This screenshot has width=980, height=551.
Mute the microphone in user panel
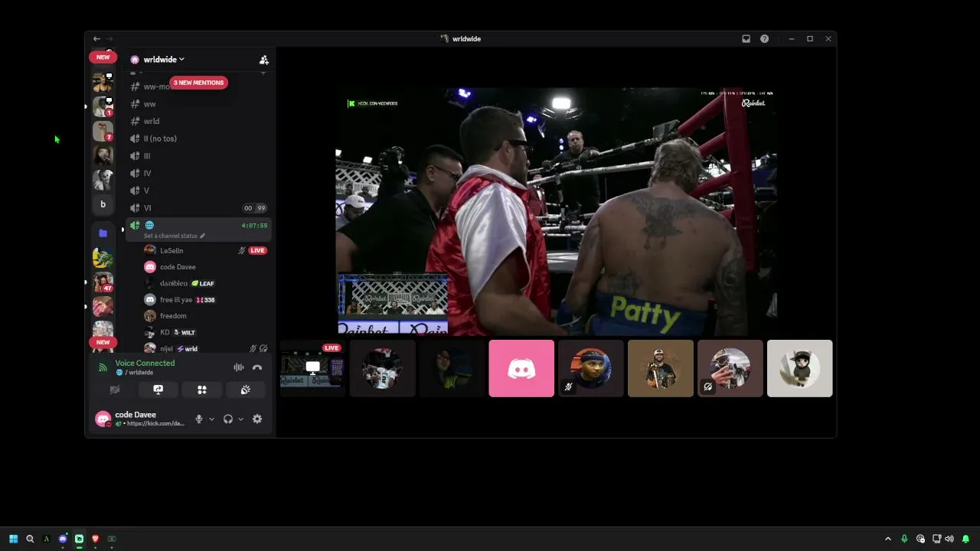click(199, 419)
